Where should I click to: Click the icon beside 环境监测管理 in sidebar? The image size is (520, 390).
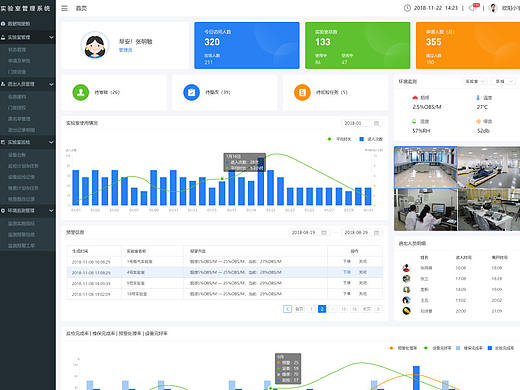pos(3,211)
